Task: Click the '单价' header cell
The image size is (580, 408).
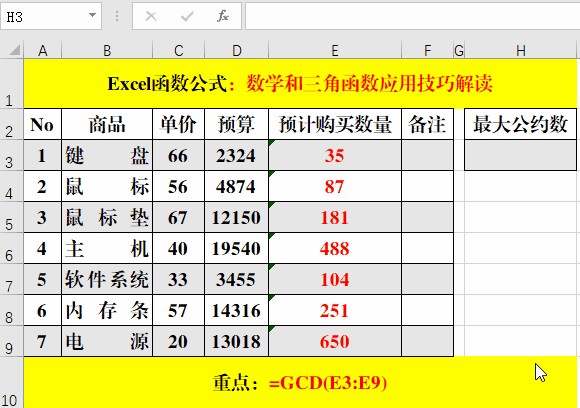Action: 178,124
